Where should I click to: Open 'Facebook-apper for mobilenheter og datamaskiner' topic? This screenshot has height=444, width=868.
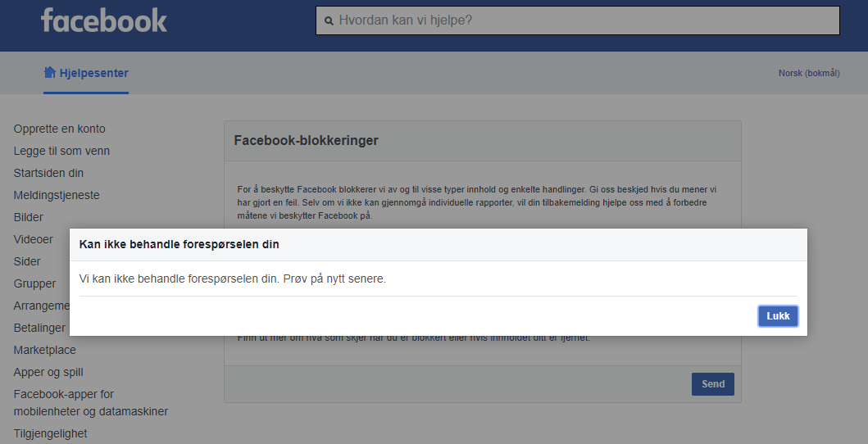[90, 402]
